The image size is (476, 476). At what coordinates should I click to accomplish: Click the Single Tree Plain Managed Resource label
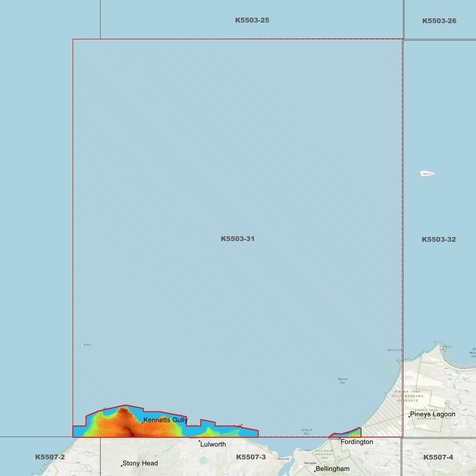[x=408, y=396]
